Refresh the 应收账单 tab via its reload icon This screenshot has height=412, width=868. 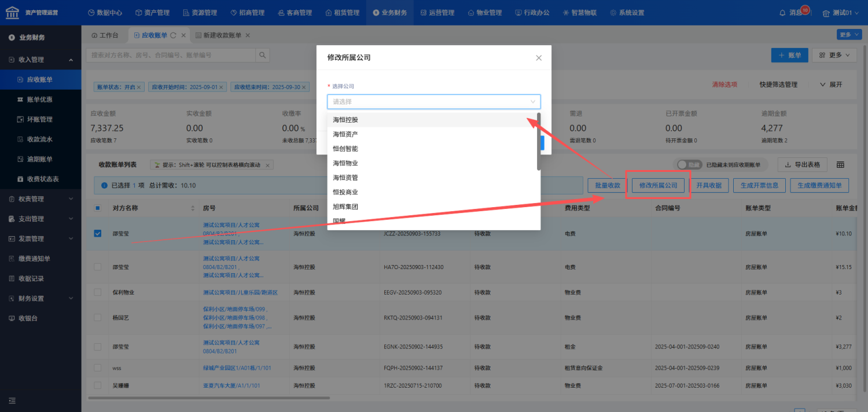(173, 35)
